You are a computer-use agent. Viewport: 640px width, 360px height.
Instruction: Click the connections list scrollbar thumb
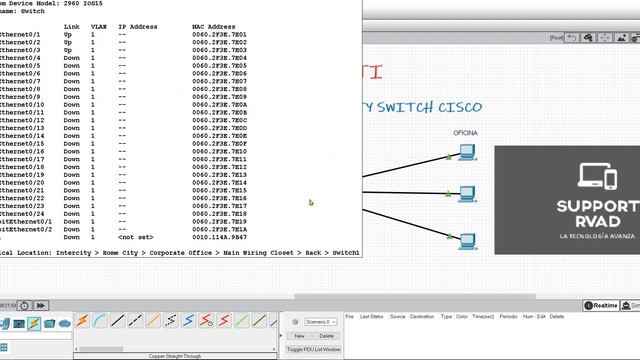(x=101, y=349)
